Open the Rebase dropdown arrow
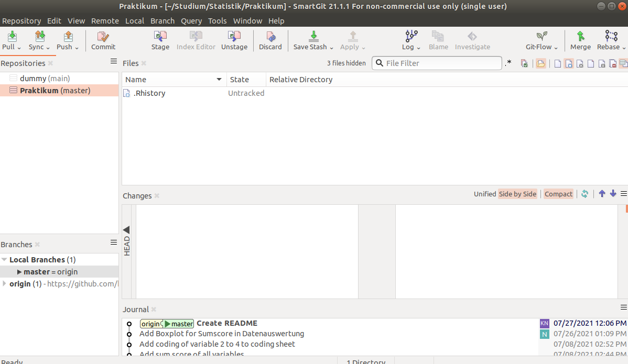This screenshot has width=628, height=364. coord(624,48)
